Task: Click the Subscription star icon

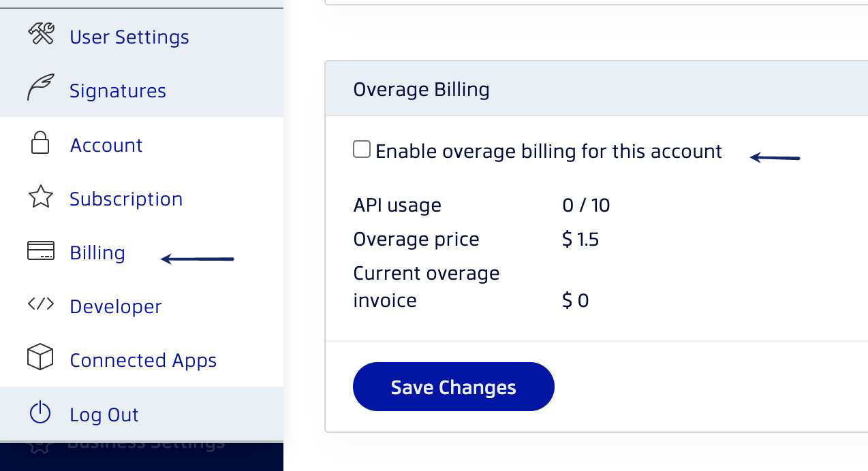Action: tap(40, 197)
